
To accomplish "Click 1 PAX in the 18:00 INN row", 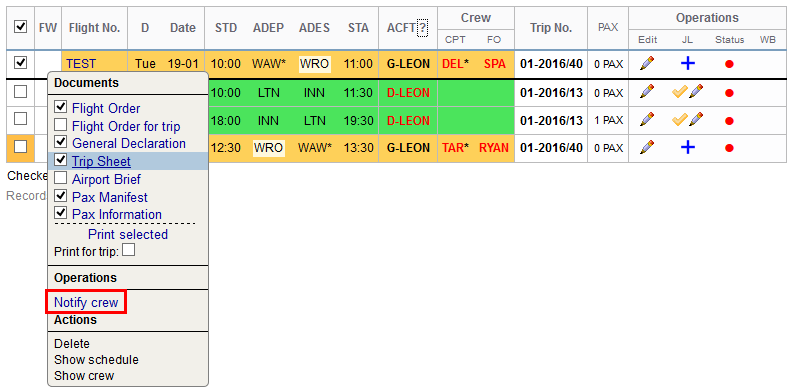I will coord(608,121).
